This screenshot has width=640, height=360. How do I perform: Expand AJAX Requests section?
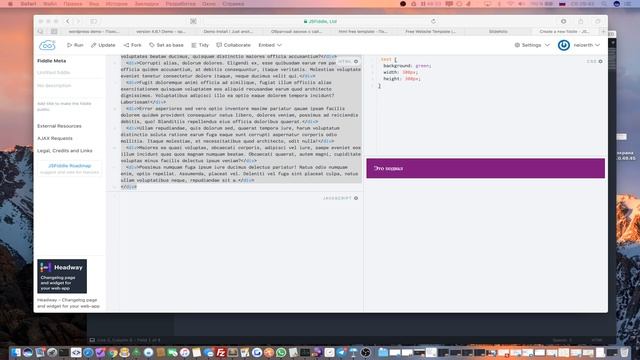55,138
